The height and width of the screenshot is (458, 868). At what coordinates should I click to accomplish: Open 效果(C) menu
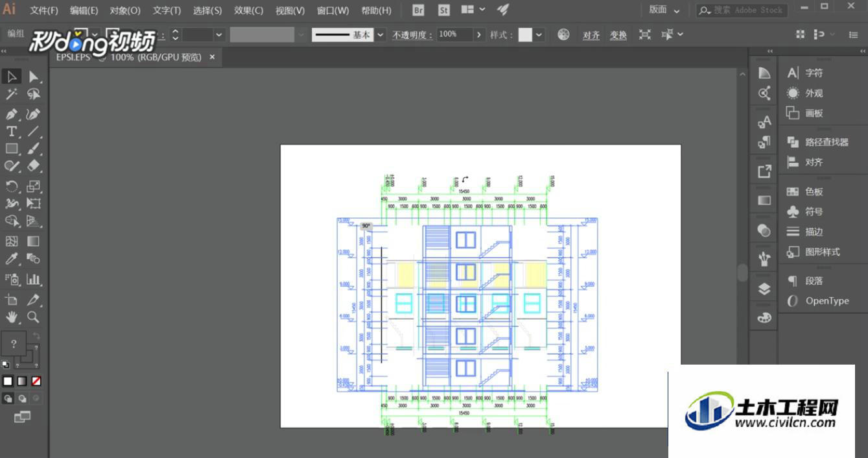click(249, 10)
